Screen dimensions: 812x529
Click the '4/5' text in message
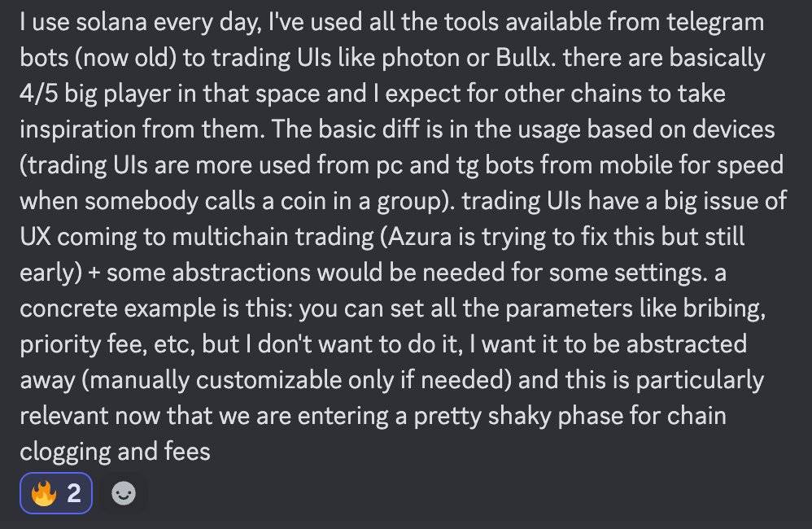tap(38, 94)
